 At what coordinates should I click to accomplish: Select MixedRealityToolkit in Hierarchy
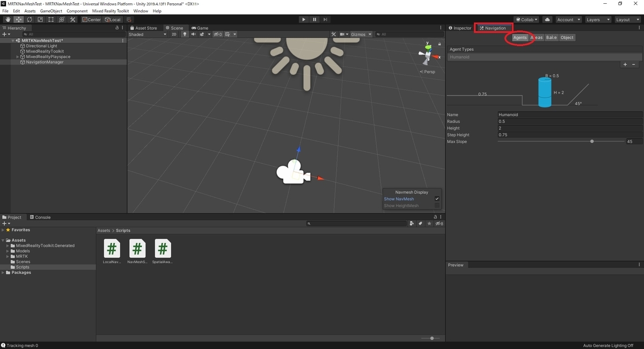point(45,52)
